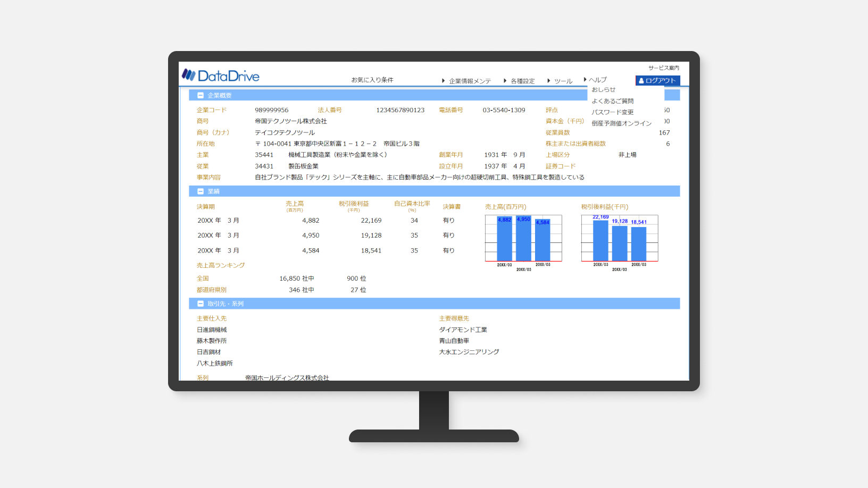Click the 4,950 sales chart bar
The image size is (868, 488).
click(x=523, y=239)
